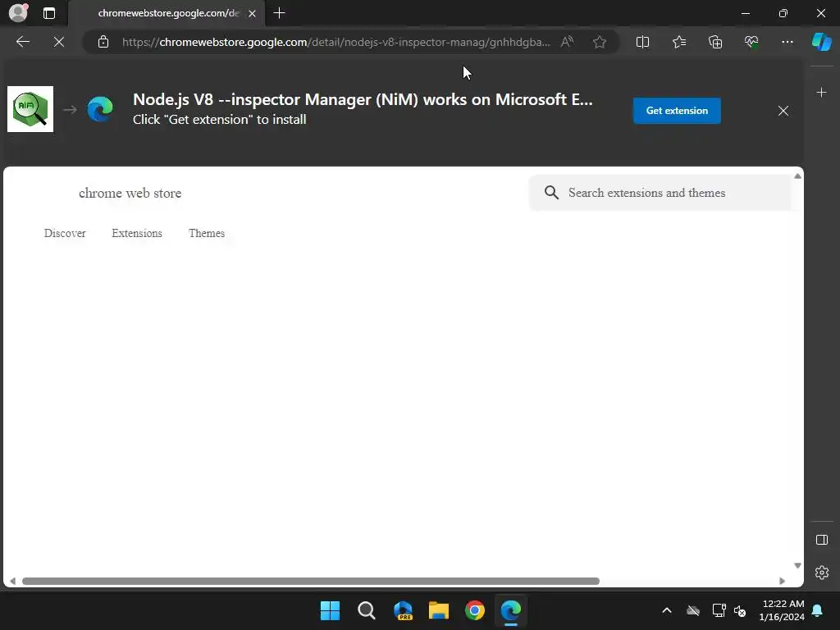The height and width of the screenshot is (630, 840).
Task: Click scroll left arrow
Action: (12, 582)
